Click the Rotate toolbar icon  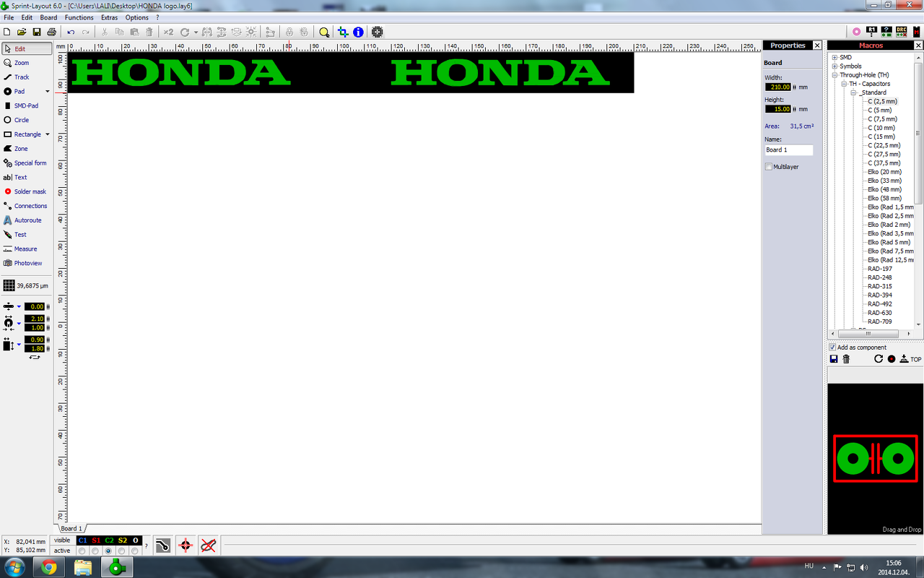click(185, 32)
